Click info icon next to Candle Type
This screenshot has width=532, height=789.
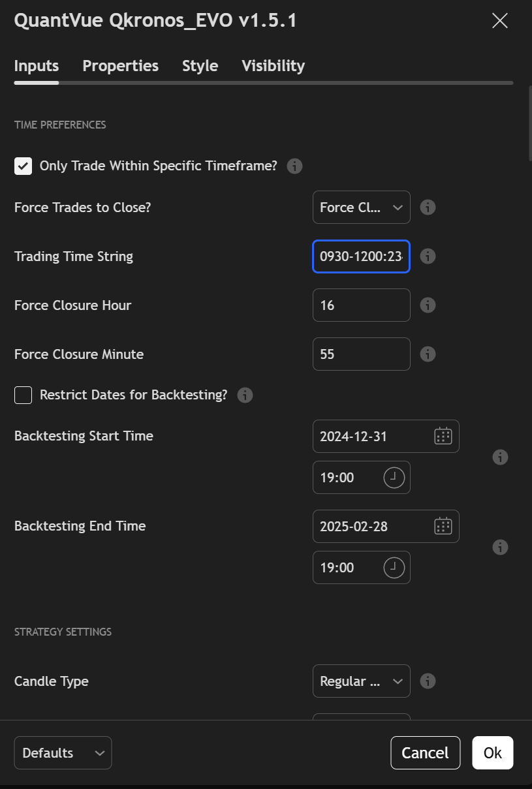tap(428, 681)
